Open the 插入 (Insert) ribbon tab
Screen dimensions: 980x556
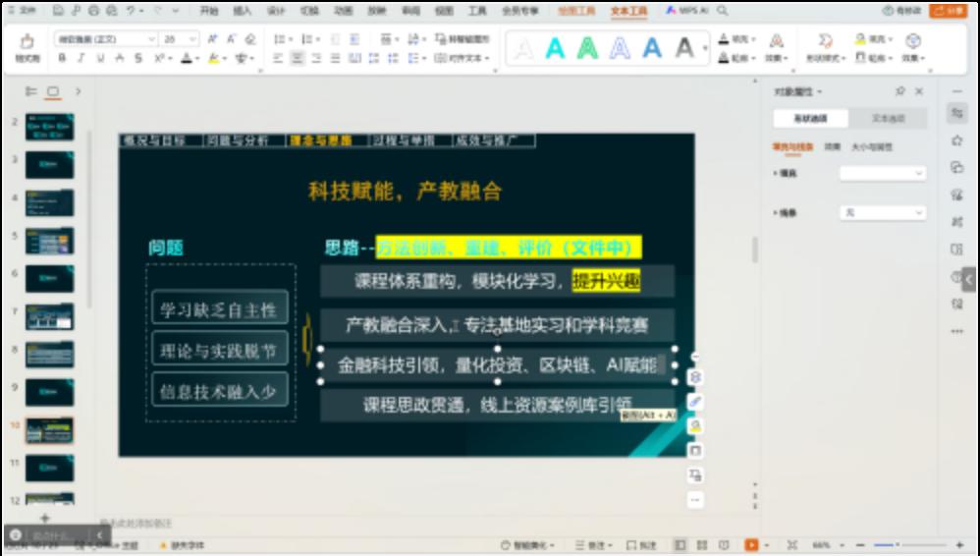pyautogui.click(x=242, y=11)
